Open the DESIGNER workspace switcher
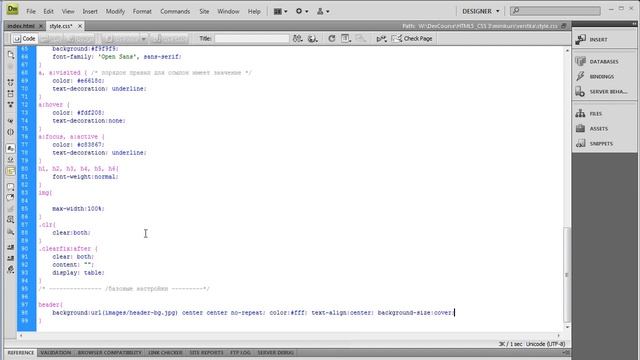 point(480,11)
